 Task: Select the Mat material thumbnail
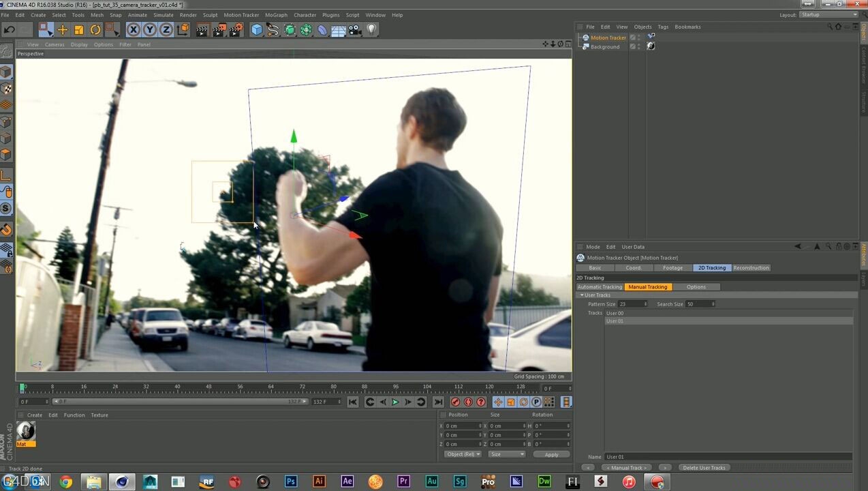point(25,430)
